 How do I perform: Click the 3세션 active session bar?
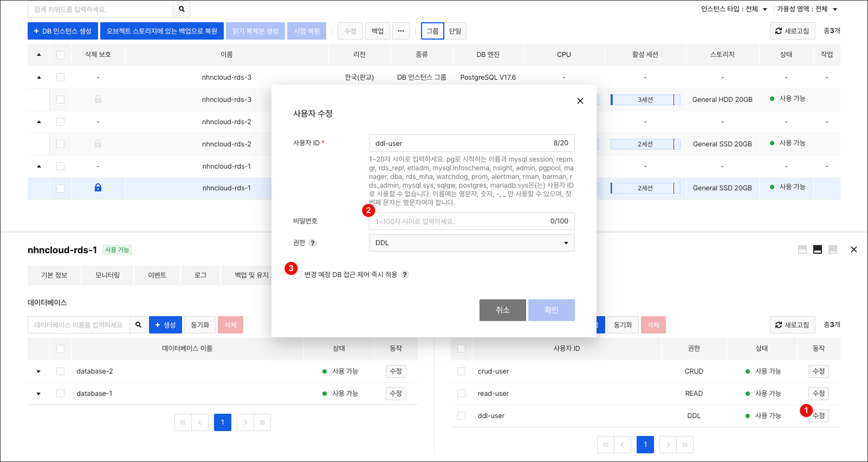pos(645,100)
